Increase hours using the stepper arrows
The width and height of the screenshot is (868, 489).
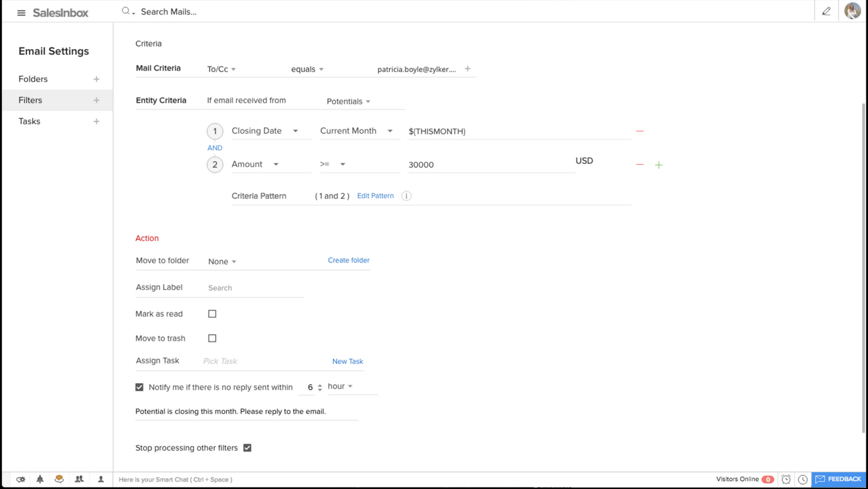click(320, 385)
